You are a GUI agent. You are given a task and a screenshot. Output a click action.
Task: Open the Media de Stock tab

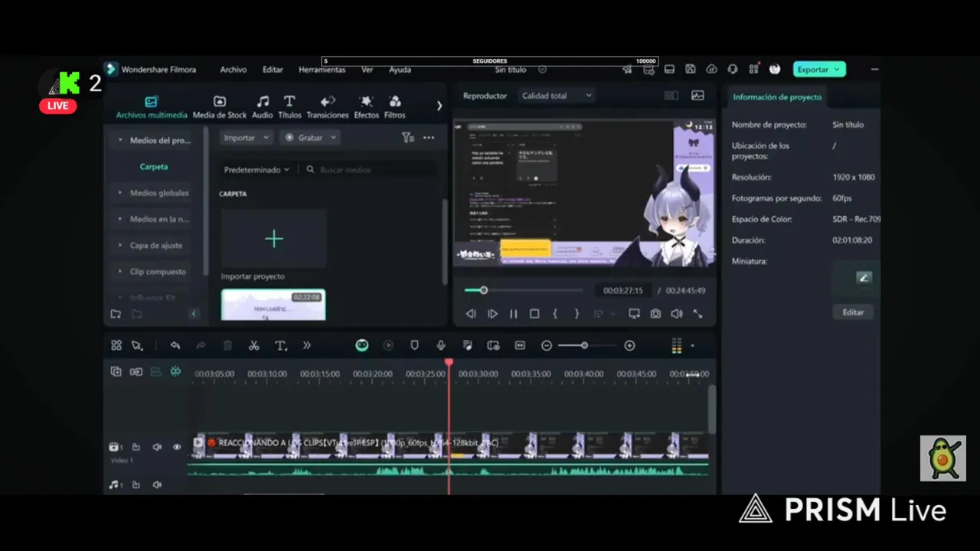[x=220, y=107]
